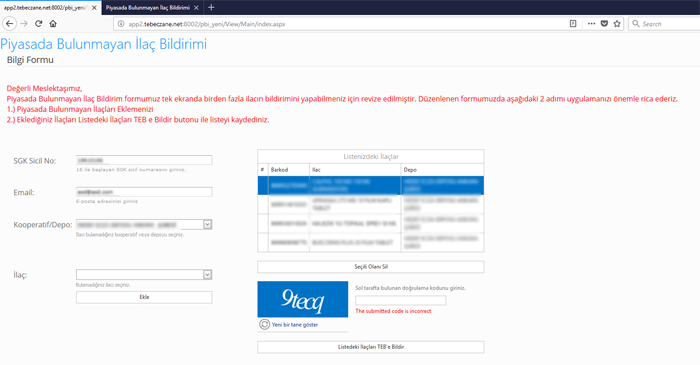Bookmark this page with star icon
The image size is (700, 365).
coord(617,24)
